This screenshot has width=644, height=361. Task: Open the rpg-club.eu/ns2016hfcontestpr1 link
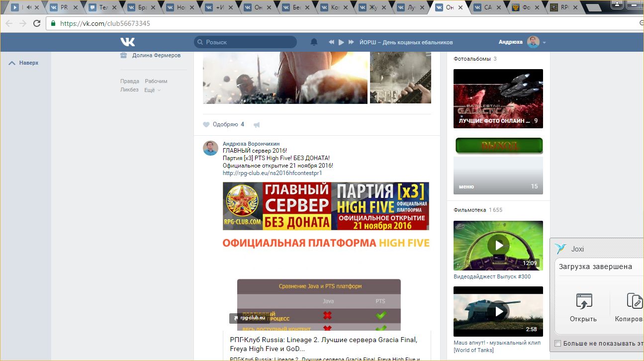click(272, 173)
